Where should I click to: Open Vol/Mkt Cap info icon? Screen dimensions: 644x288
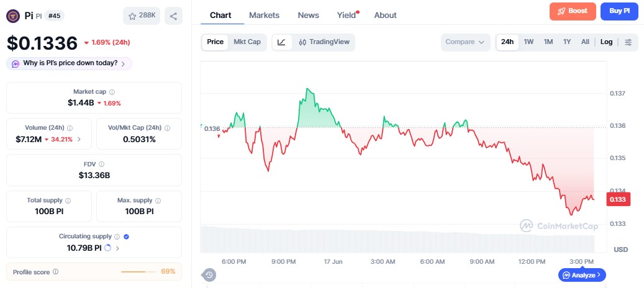tap(167, 128)
